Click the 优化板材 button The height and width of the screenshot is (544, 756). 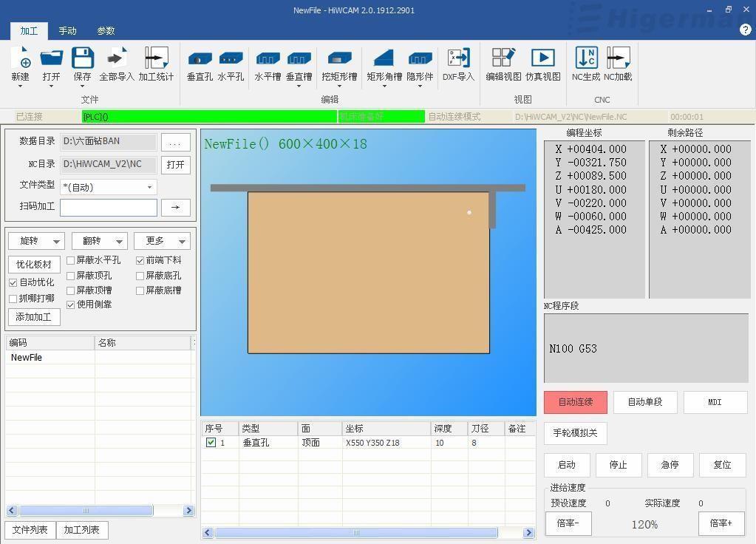[x=34, y=265]
